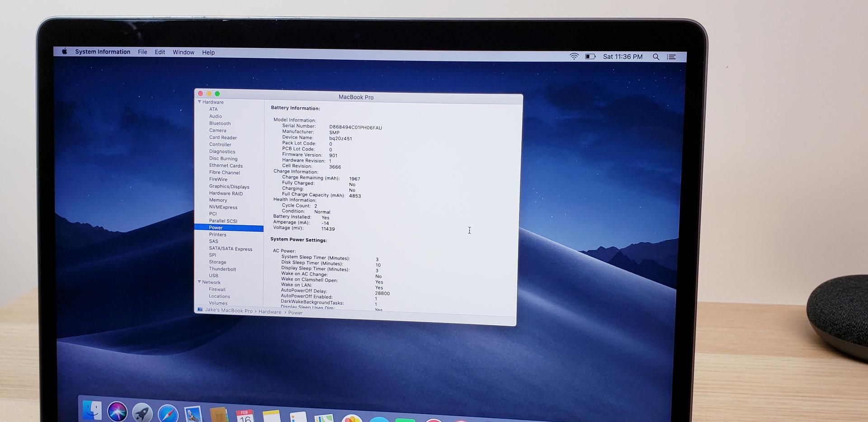The height and width of the screenshot is (422, 868).
Task: Open Finder from the Dock
Action: (x=92, y=410)
